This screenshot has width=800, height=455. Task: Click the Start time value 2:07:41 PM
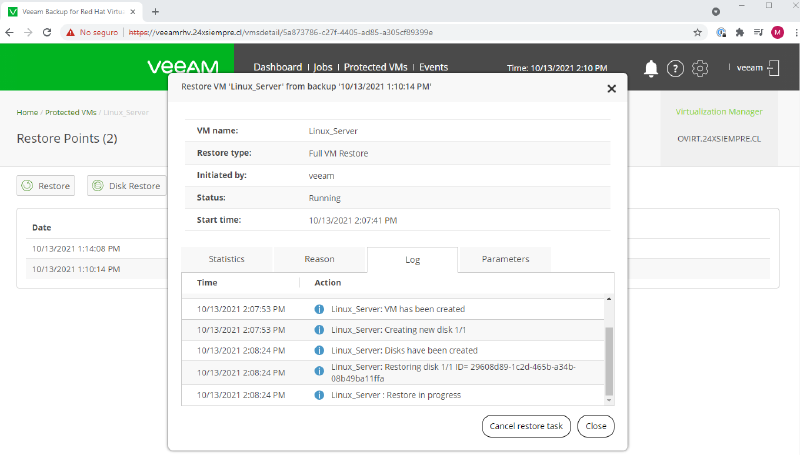coord(353,220)
